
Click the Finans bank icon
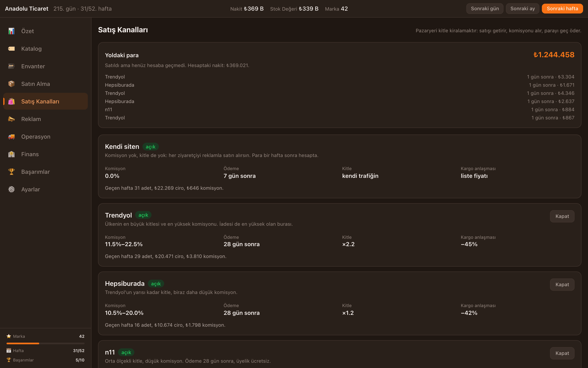tap(11, 154)
